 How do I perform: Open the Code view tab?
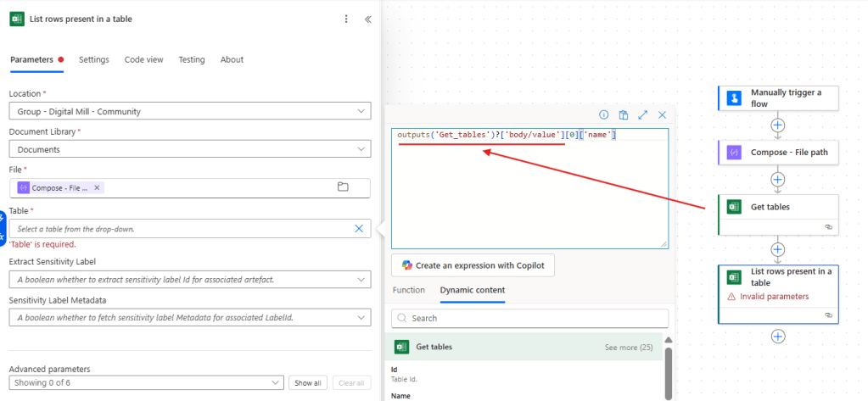point(143,59)
